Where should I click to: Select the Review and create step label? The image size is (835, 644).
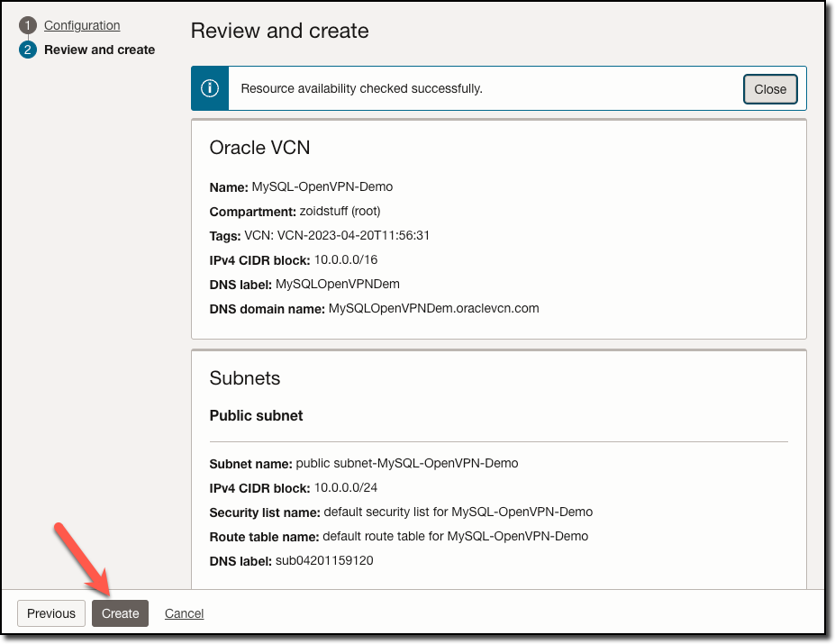[x=99, y=50]
